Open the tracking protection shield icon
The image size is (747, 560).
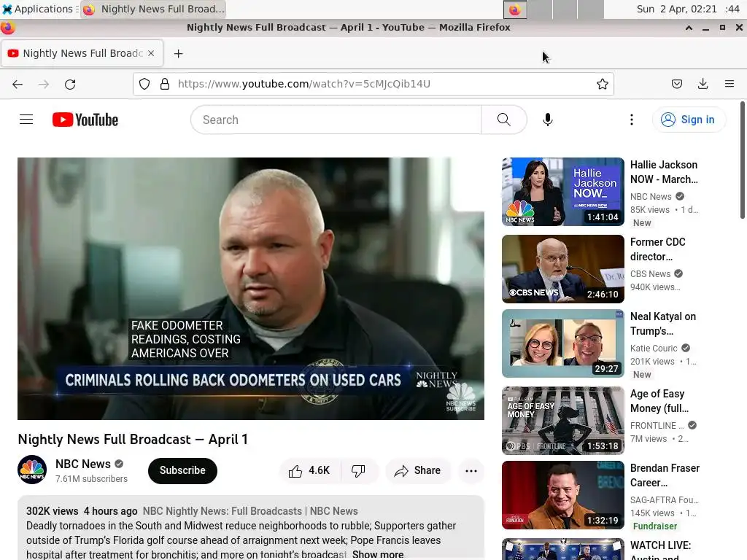[144, 85]
